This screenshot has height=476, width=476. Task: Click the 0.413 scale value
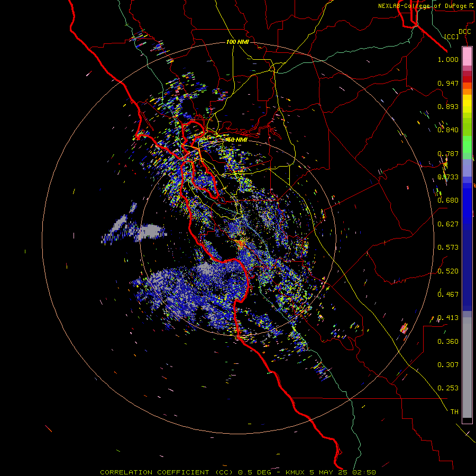click(x=448, y=318)
